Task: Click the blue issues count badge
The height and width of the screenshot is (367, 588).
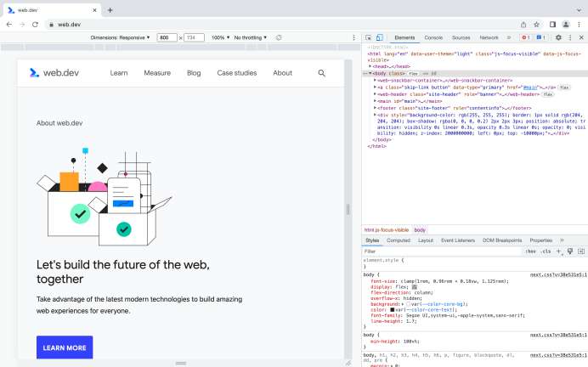Action: click(540, 37)
